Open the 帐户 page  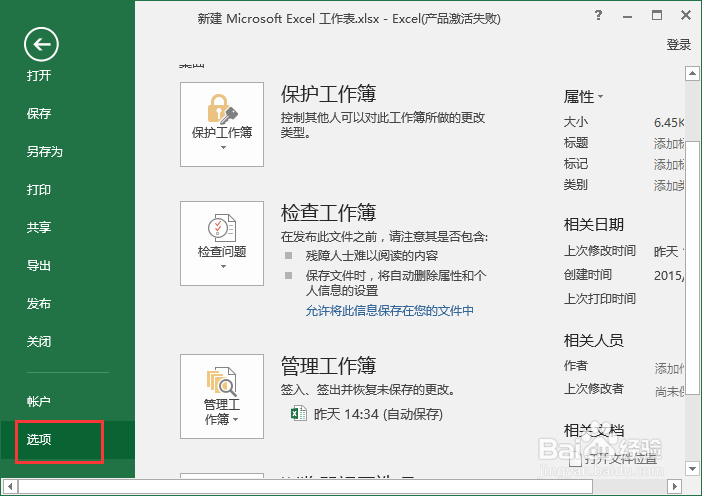pos(39,401)
